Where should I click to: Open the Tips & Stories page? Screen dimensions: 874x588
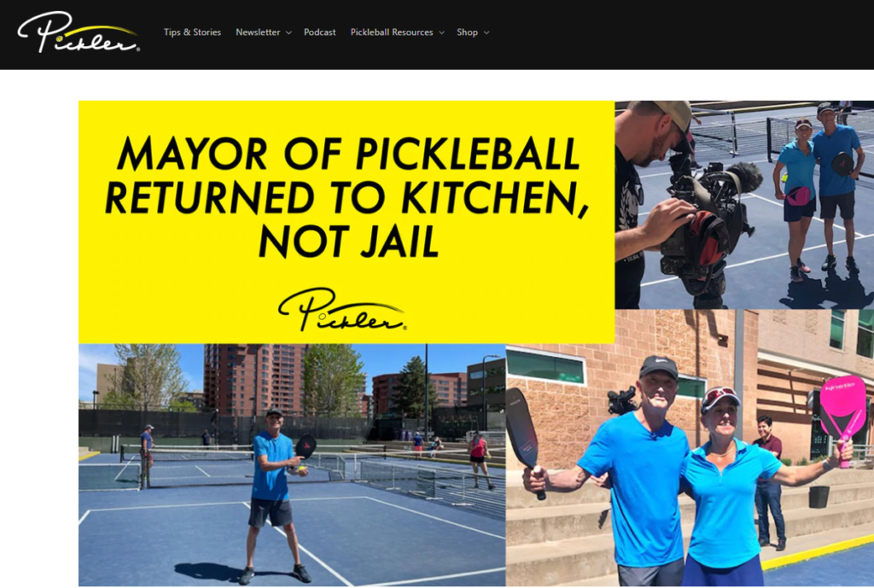click(x=192, y=32)
